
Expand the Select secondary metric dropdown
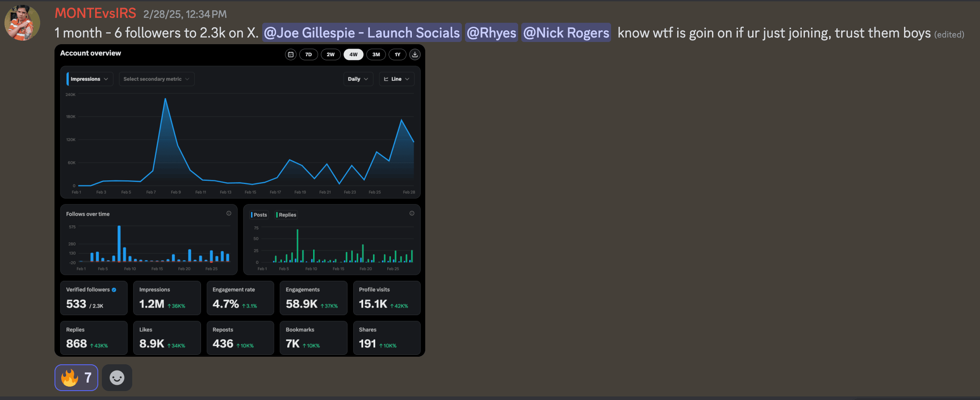(156, 79)
